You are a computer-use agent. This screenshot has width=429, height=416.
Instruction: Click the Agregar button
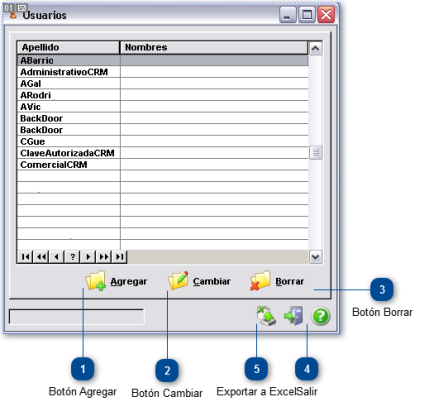point(116,281)
